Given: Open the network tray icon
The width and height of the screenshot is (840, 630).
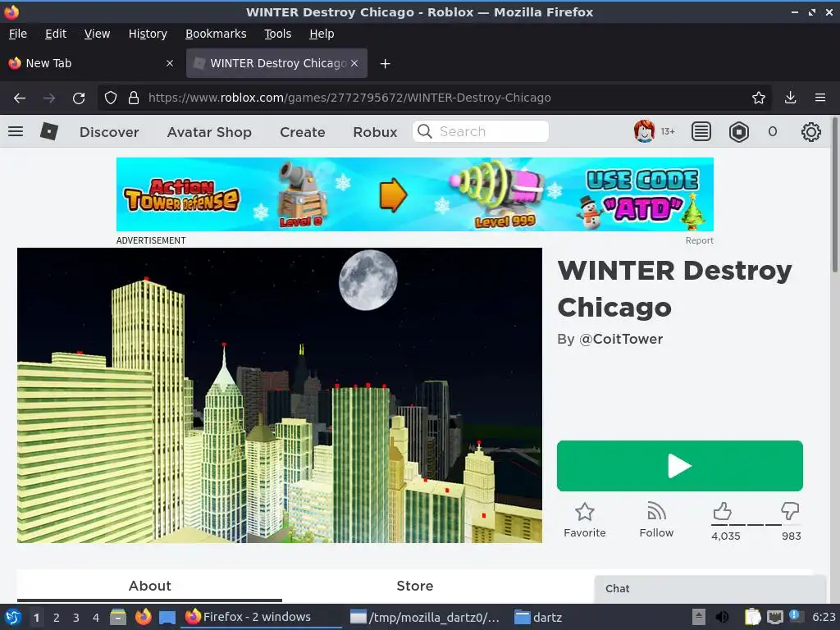Looking at the screenshot, I should 774,617.
